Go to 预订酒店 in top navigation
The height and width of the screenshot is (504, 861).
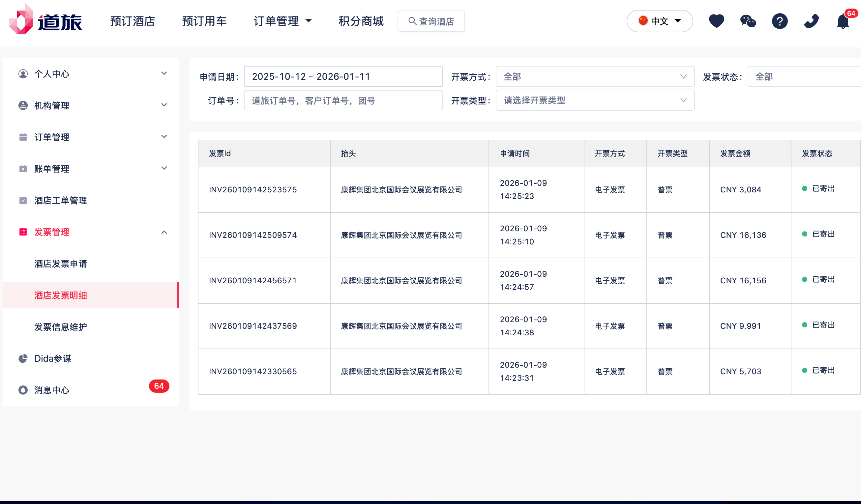[x=133, y=21]
